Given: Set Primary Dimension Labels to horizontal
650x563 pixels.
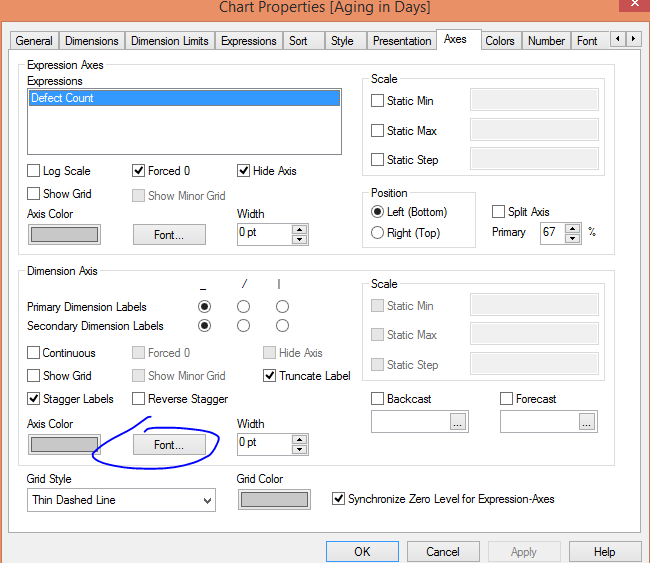Looking at the screenshot, I should tap(204, 306).
